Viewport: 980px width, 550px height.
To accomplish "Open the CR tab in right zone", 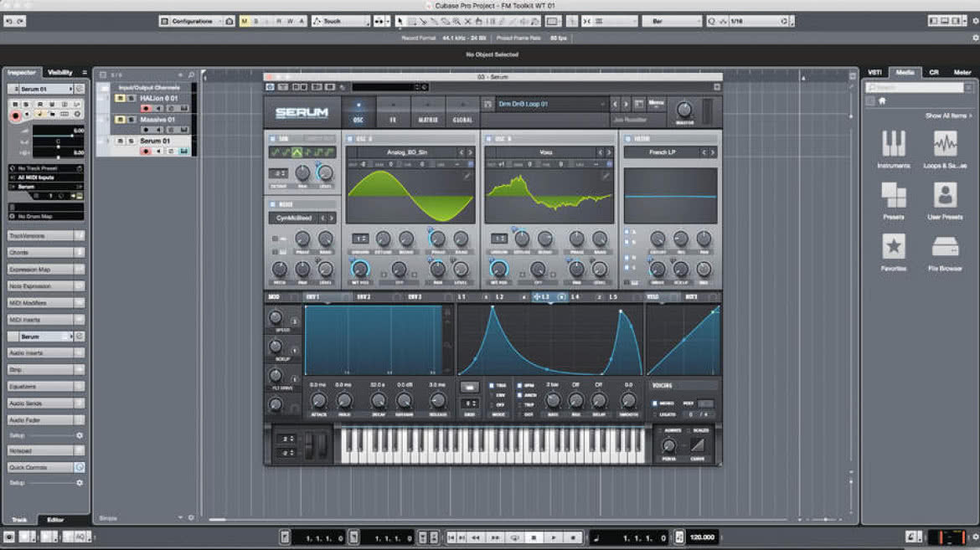I will [934, 73].
